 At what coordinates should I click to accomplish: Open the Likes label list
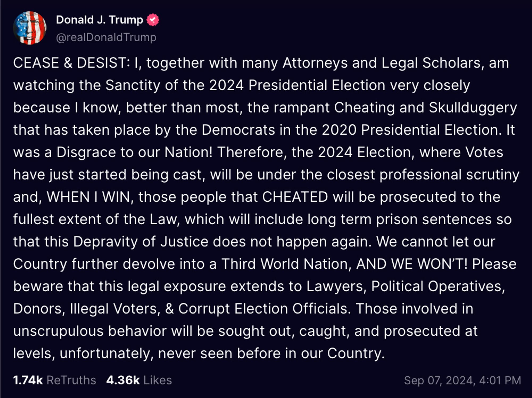158,380
